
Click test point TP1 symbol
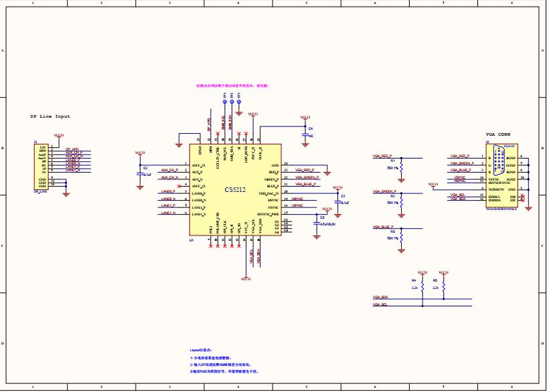(225, 102)
